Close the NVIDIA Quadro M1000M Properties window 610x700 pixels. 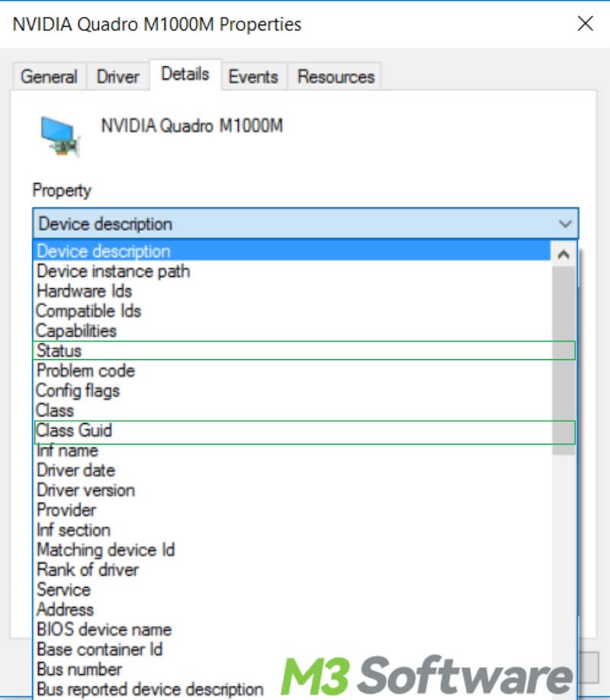click(585, 23)
